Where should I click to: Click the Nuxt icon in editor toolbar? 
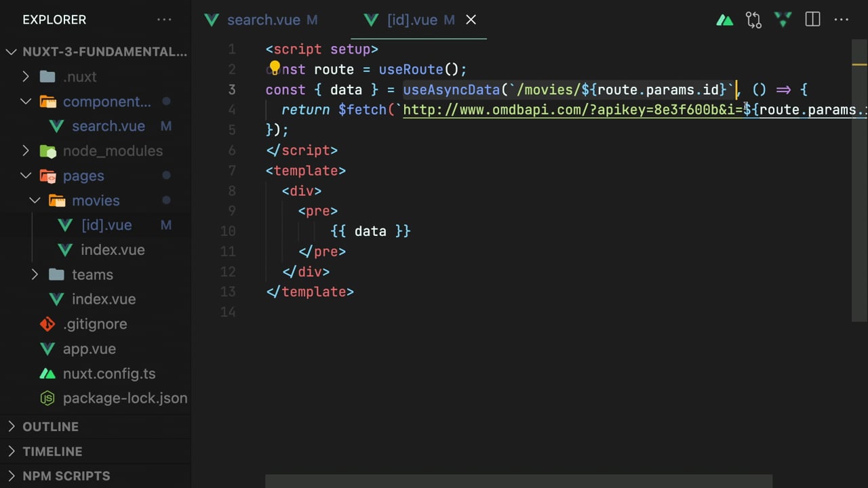725,20
